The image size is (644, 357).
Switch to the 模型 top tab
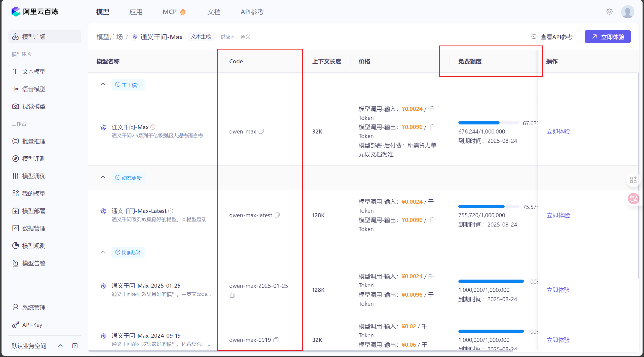click(x=103, y=12)
